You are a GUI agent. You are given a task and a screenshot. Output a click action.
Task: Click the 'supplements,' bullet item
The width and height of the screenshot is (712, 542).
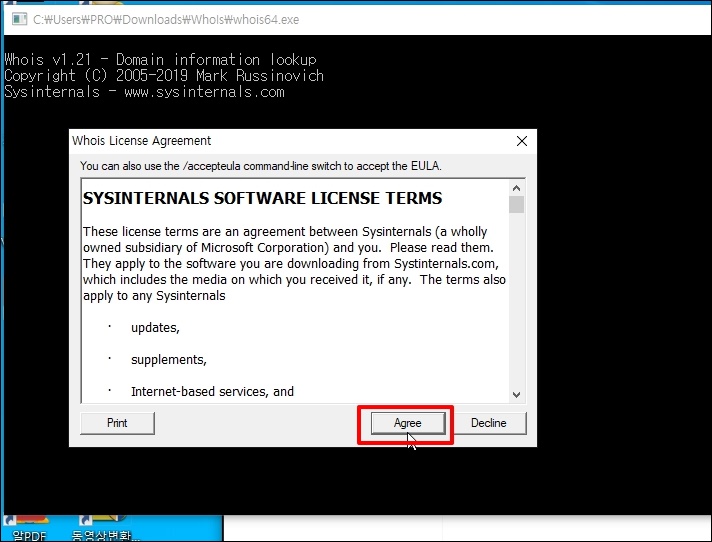coord(169,360)
